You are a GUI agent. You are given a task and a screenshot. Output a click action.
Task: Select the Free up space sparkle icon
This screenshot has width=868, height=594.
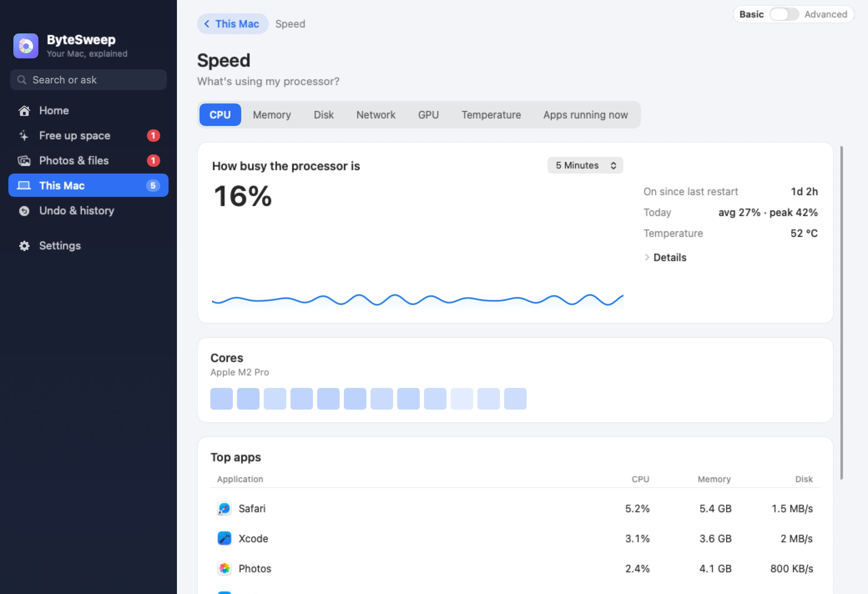click(x=24, y=136)
